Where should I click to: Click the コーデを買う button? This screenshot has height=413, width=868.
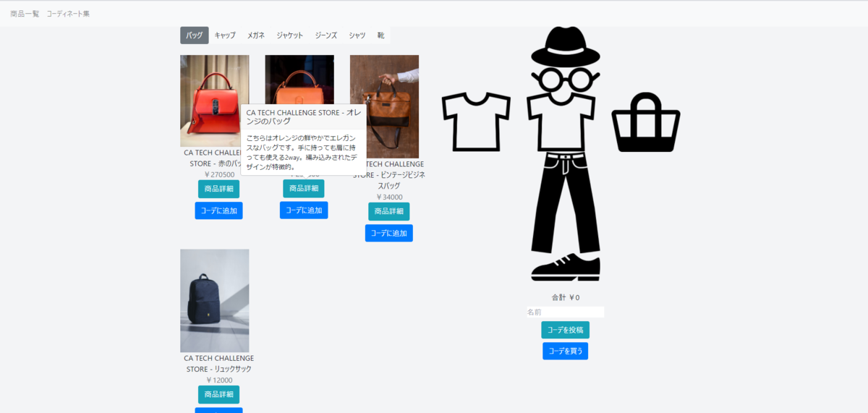566,351
